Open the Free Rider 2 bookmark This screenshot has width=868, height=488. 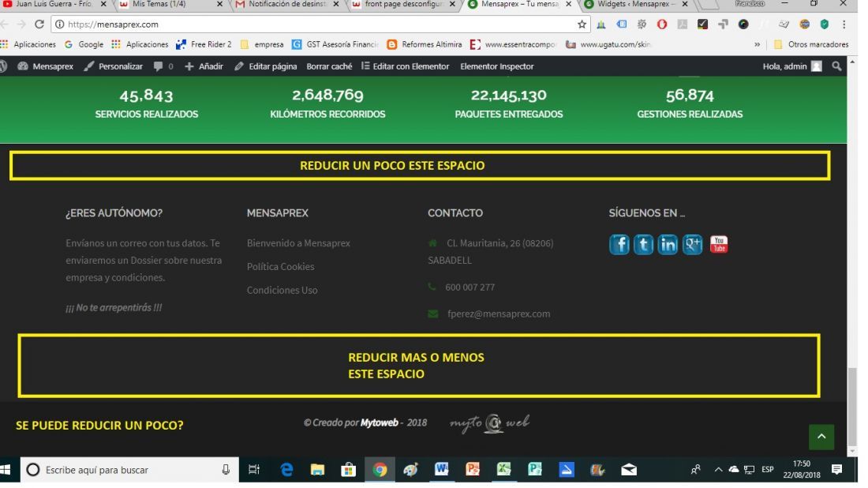204,44
